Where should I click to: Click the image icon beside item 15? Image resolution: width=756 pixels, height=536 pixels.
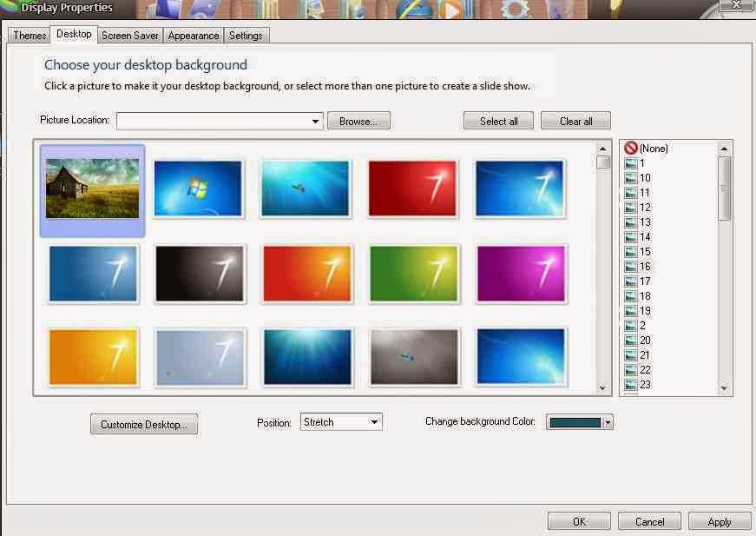coord(631,252)
